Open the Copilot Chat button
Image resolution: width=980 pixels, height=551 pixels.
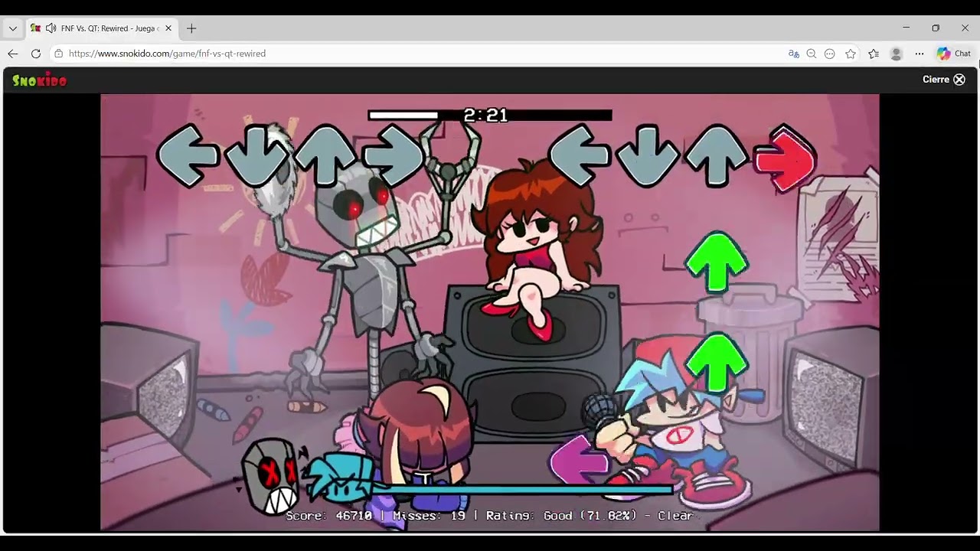coord(954,54)
